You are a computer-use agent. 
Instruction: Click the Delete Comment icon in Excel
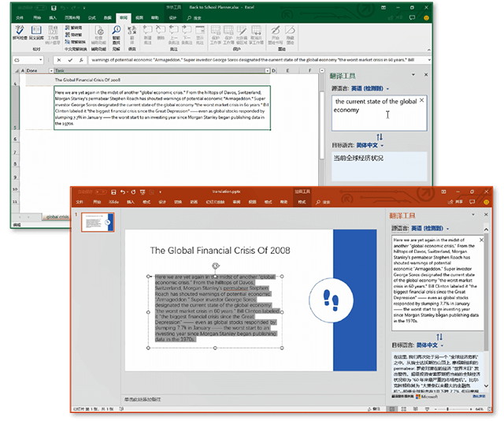(x=161, y=30)
